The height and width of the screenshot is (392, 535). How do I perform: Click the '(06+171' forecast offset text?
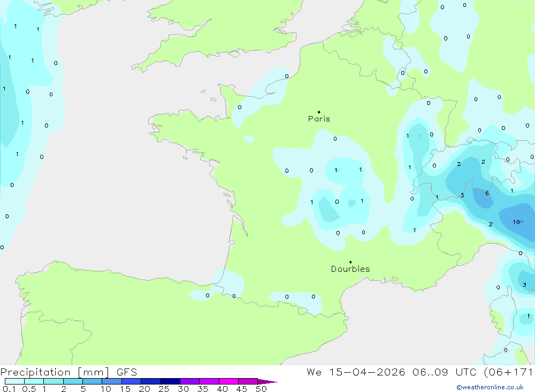coord(508,372)
